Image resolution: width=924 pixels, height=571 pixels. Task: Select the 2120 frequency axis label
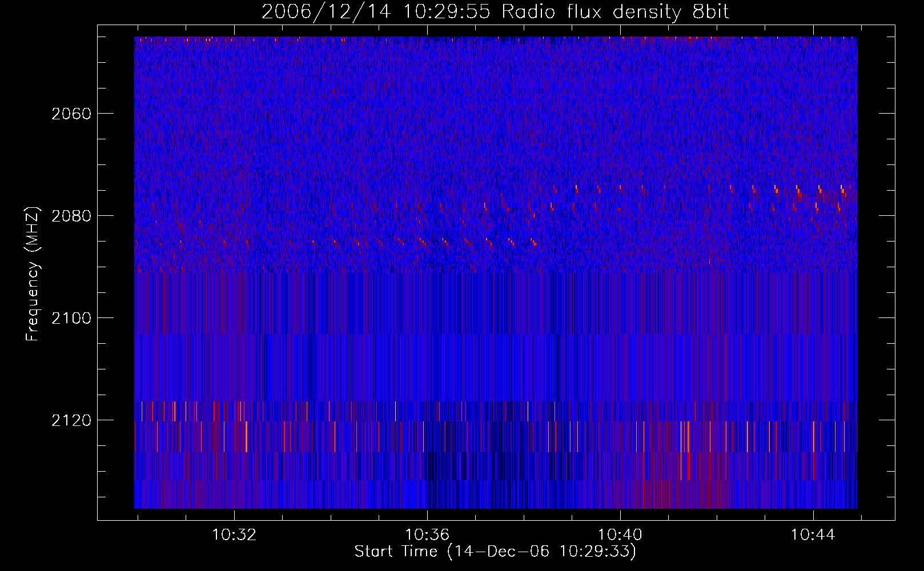click(x=71, y=420)
